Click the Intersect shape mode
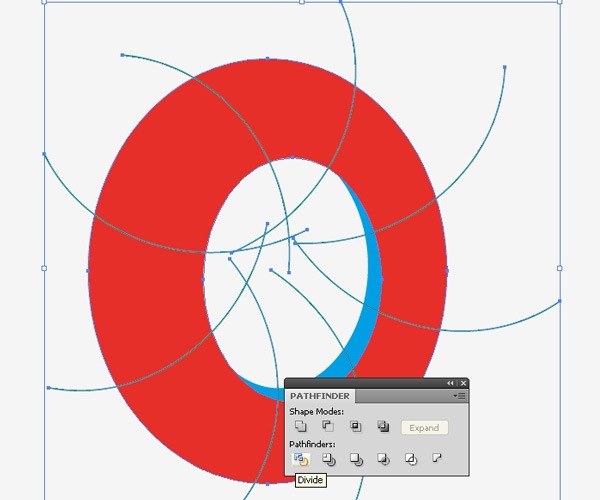The image size is (600, 500). (355, 427)
